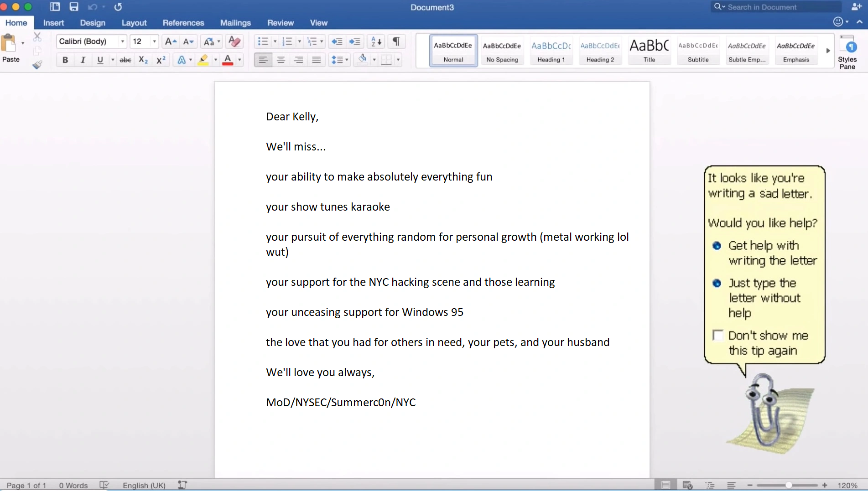
Task: Open the sidebar layout icon in the title bar
Action: click(55, 7)
